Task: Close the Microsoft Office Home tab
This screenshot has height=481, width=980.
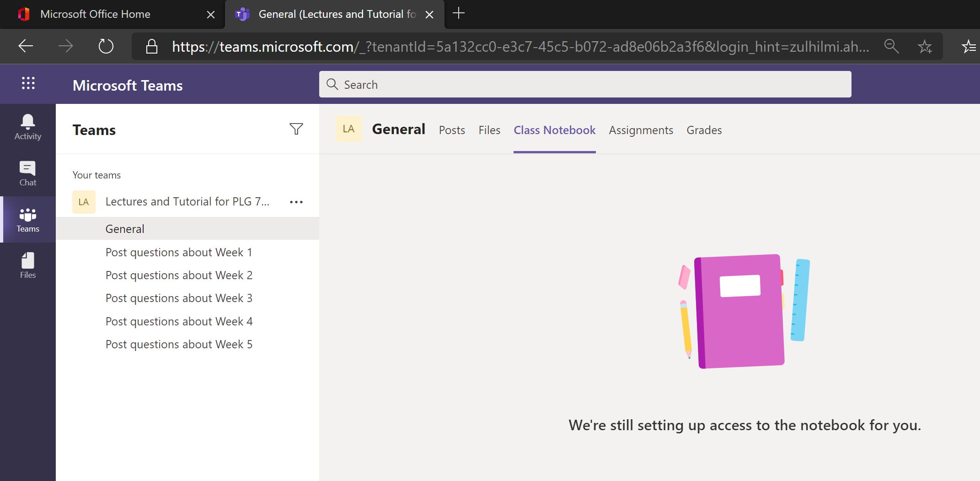Action: pos(211,14)
